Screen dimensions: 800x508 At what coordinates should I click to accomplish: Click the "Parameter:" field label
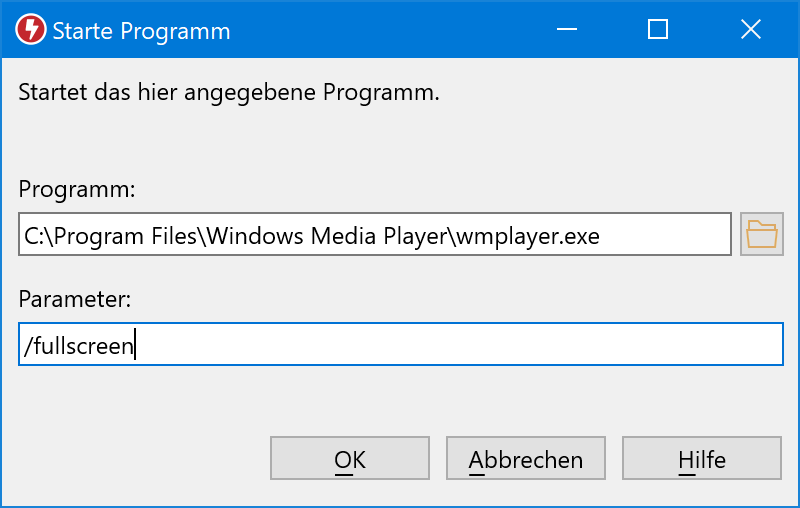point(75,298)
